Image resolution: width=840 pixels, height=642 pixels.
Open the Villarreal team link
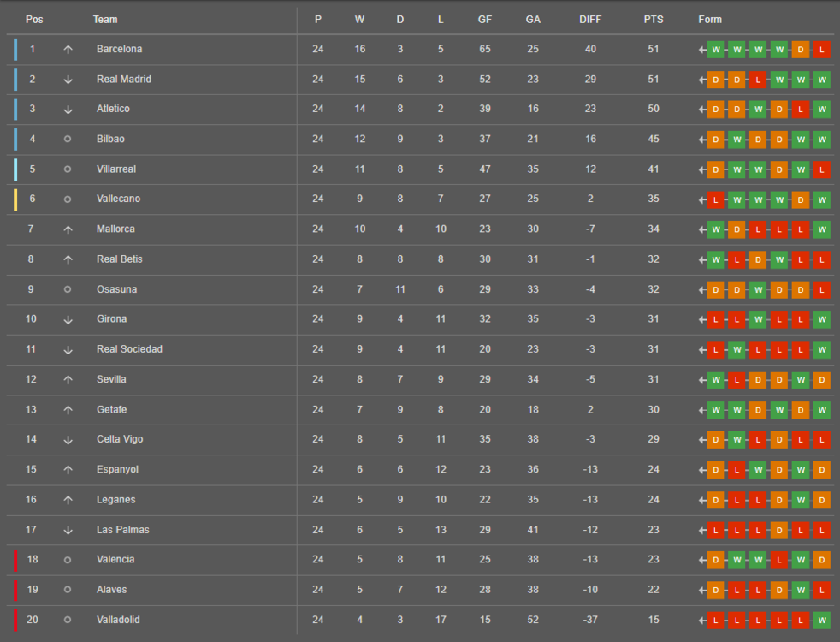(x=116, y=169)
